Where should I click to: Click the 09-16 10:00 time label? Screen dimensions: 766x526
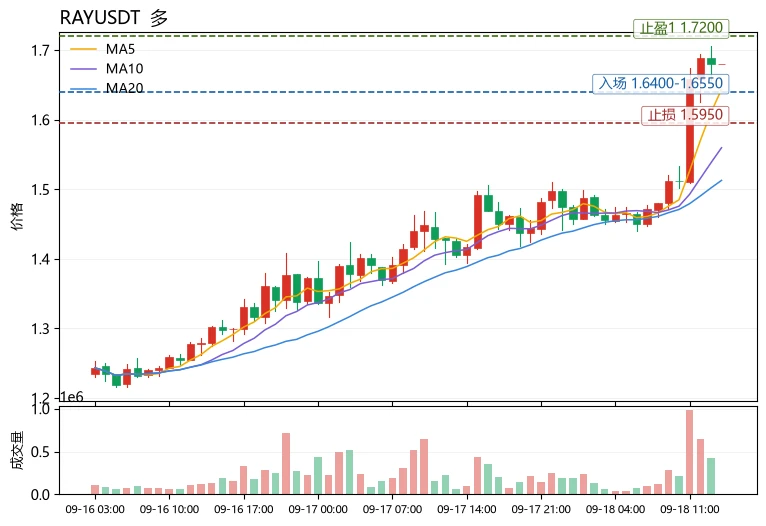tap(170, 509)
